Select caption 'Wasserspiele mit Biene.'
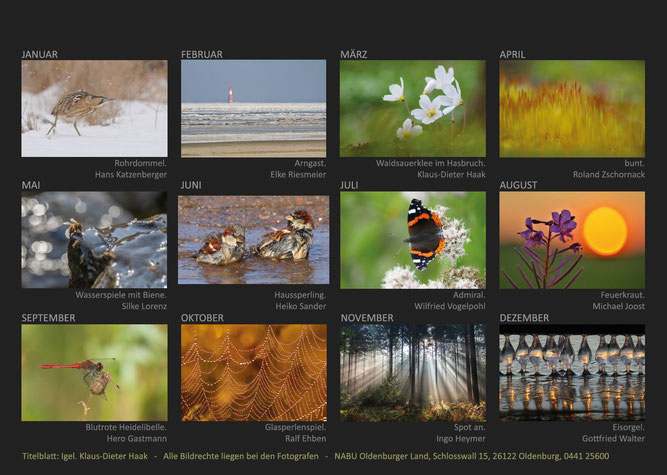The height and width of the screenshot is (475, 667). 121,295
